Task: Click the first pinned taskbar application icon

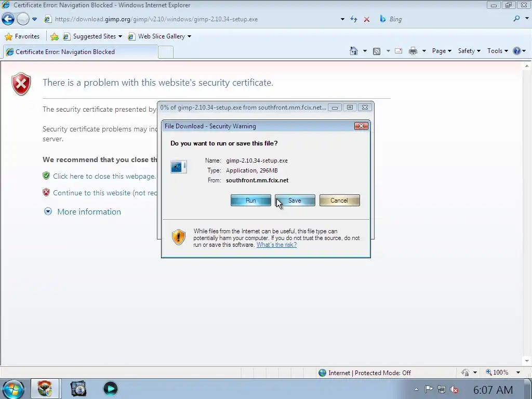Action: tap(45, 389)
